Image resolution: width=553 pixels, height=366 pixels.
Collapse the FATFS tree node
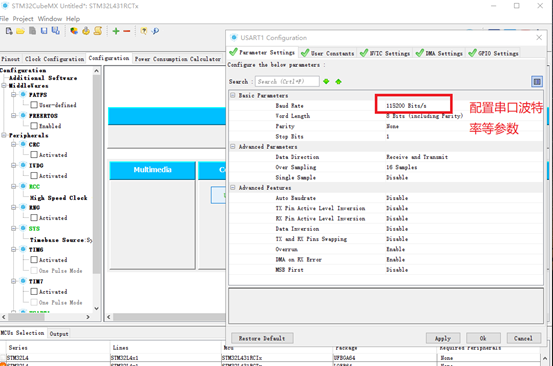[14, 94]
